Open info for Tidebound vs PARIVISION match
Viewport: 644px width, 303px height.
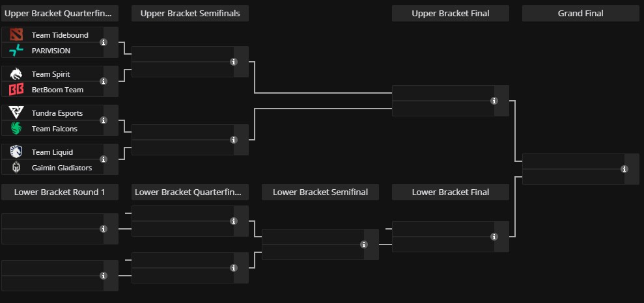[x=104, y=42]
